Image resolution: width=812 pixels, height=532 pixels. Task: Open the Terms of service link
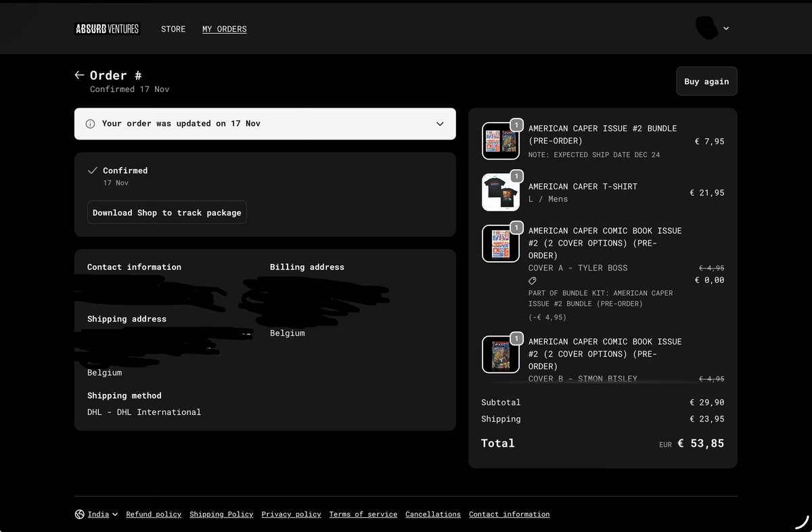(x=363, y=514)
